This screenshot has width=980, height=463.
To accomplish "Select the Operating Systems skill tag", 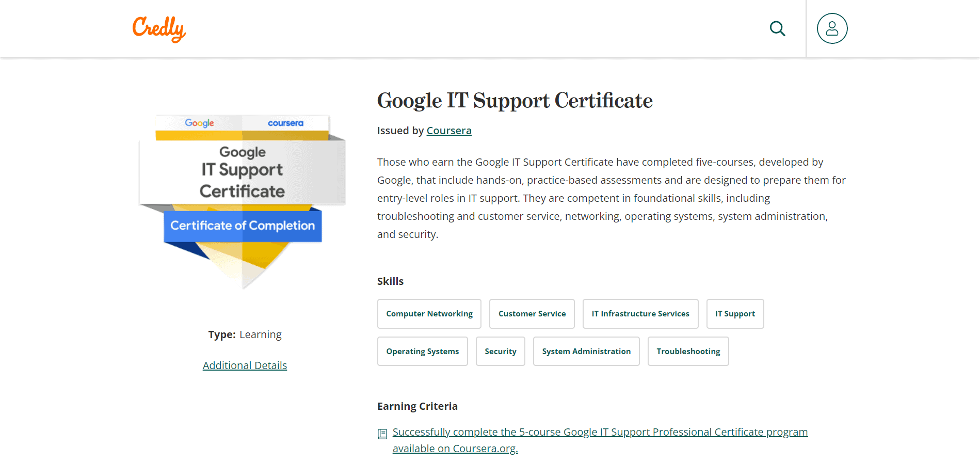I will point(423,352).
